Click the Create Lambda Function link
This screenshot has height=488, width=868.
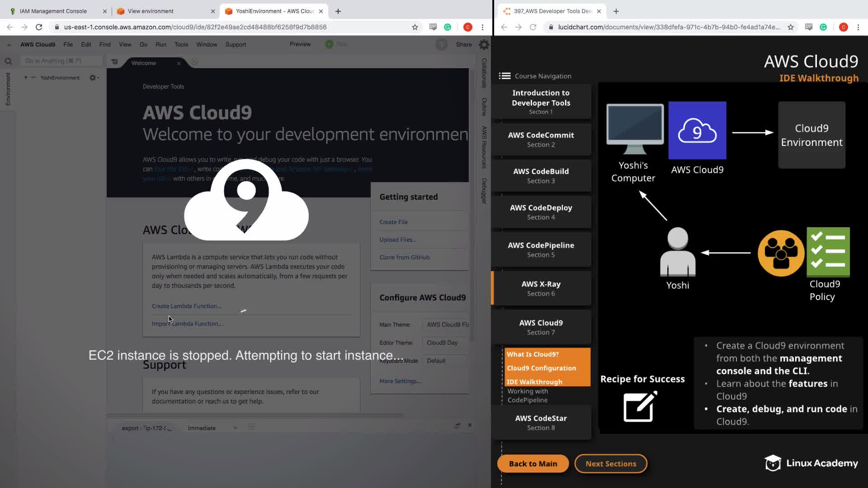tap(186, 306)
